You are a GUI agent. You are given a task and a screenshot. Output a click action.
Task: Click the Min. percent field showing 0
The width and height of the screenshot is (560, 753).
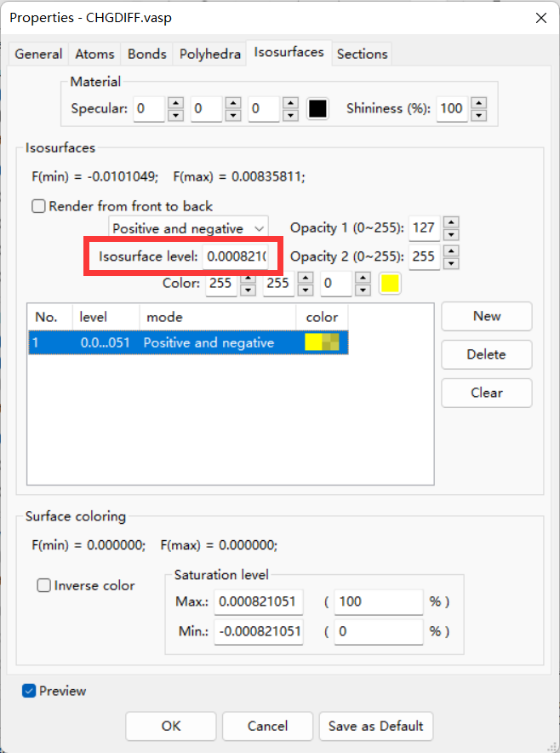[x=379, y=631]
